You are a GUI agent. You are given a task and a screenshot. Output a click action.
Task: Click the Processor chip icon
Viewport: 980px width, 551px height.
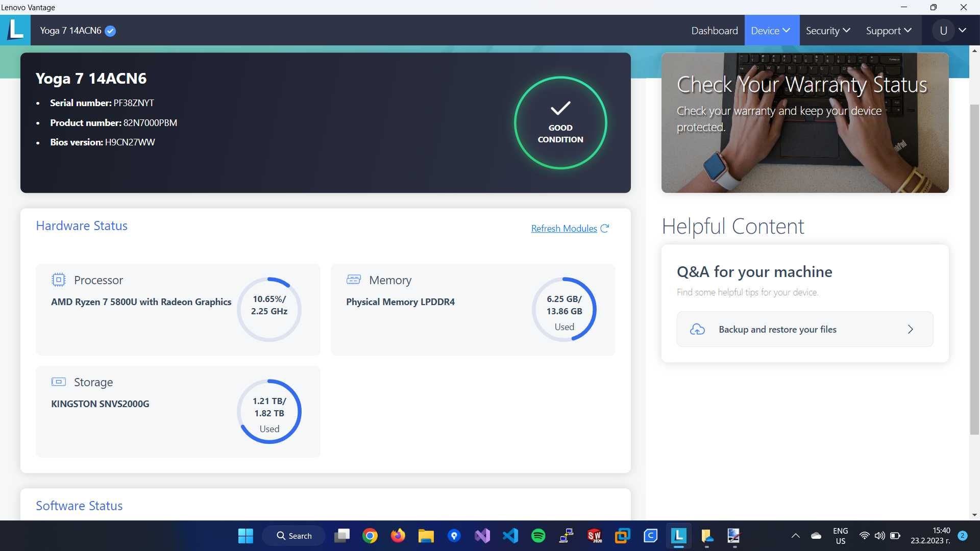[58, 280]
